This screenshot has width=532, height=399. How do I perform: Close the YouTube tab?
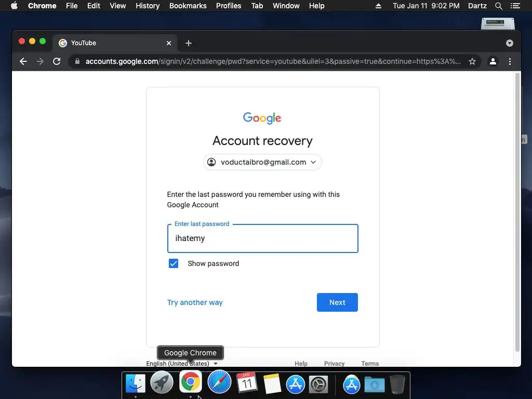(x=169, y=43)
